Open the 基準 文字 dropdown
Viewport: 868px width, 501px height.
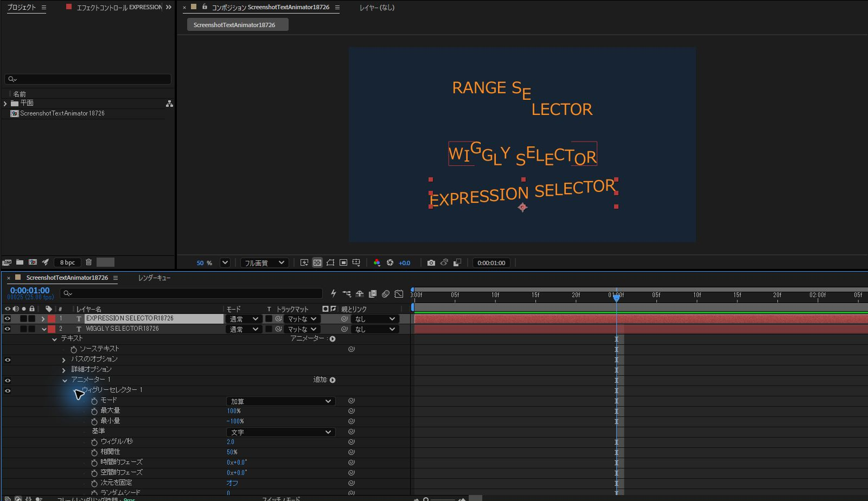(x=280, y=432)
